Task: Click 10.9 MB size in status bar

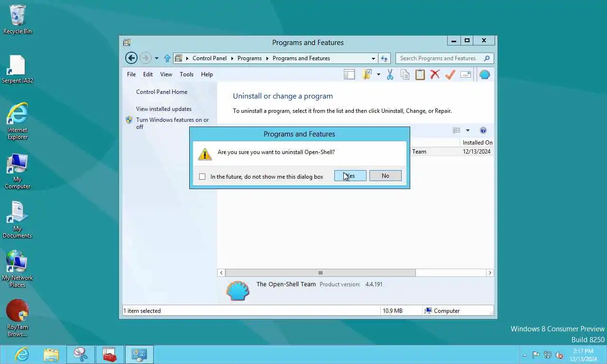Action: (x=393, y=311)
